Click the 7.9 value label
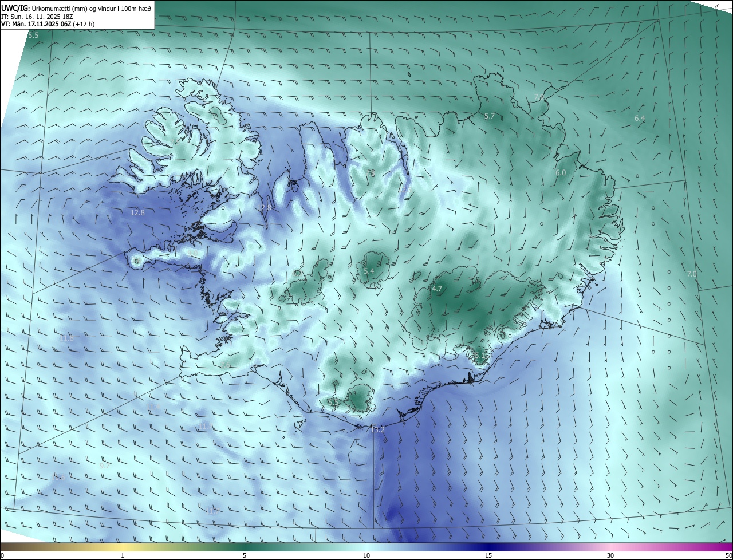Image resolution: width=733 pixels, height=560 pixels. (x=539, y=97)
